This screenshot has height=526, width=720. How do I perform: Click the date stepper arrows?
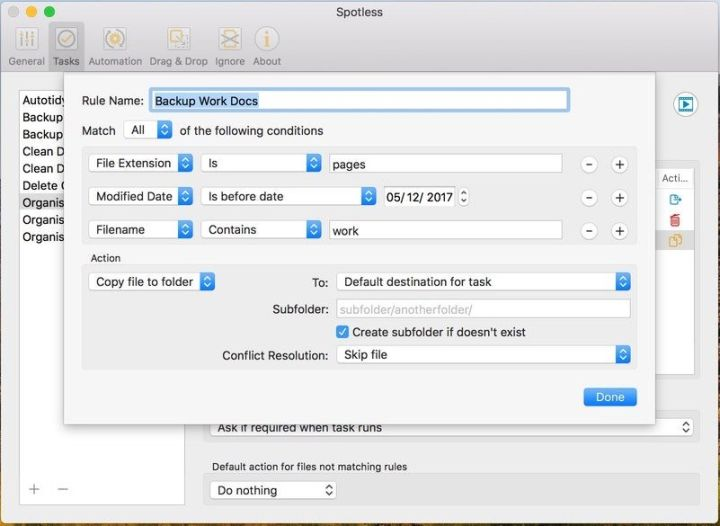pyautogui.click(x=463, y=197)
